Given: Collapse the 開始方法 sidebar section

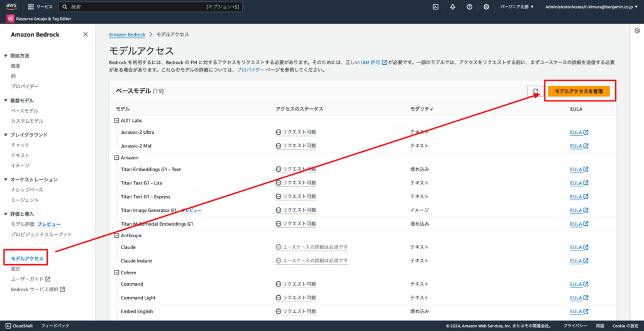Looking at the screenshot, I should click(6, 55).
